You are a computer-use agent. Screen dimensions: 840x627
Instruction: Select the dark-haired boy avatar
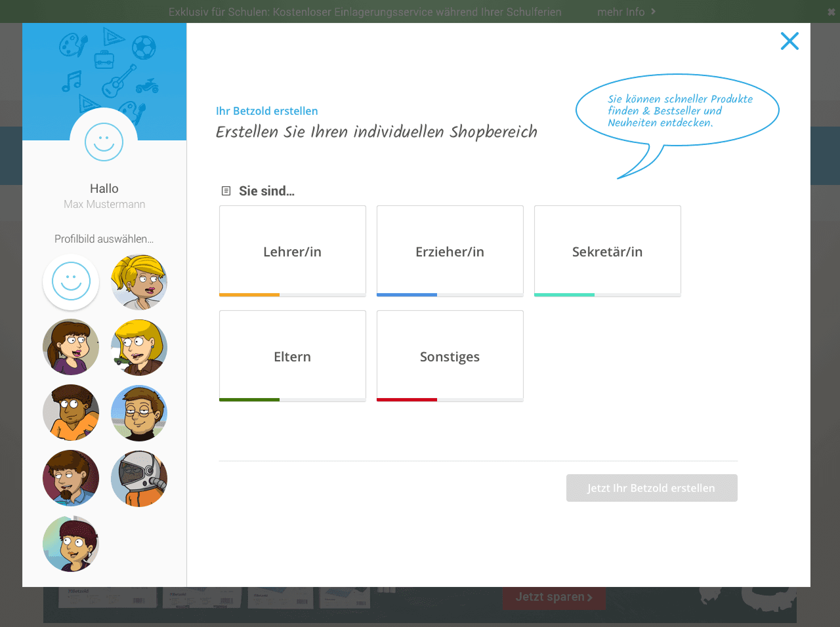71,544
